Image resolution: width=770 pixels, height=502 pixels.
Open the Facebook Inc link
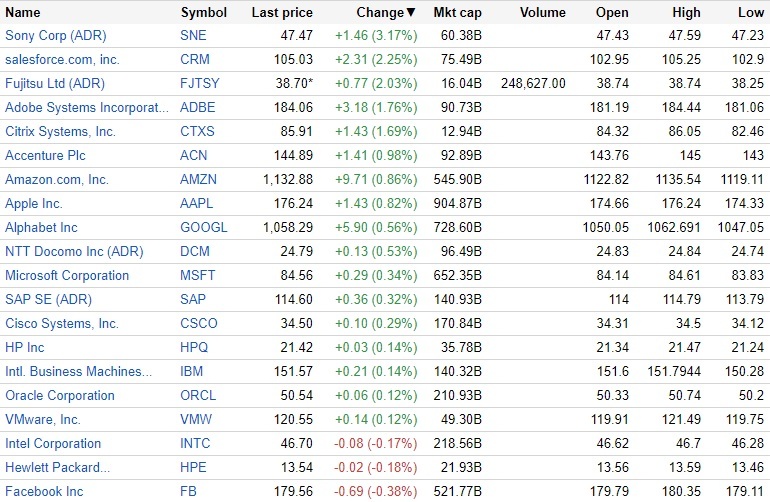click(x=44, y=492)
